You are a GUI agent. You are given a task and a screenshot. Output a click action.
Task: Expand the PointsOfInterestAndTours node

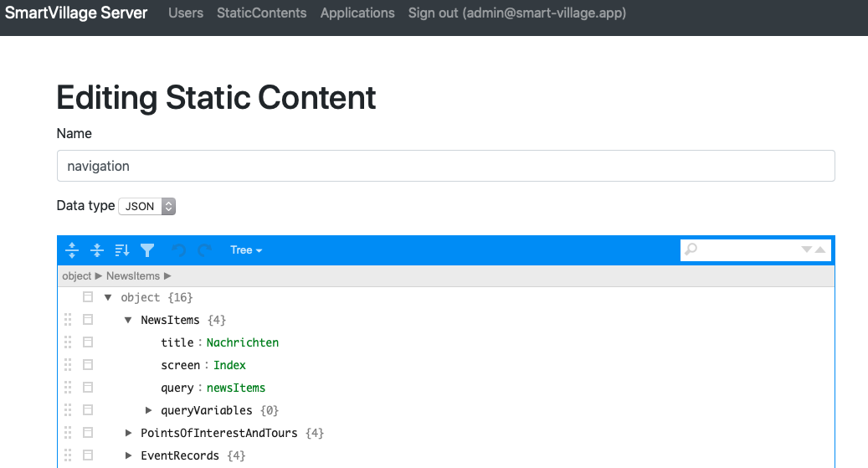click(x=128, y=433)
